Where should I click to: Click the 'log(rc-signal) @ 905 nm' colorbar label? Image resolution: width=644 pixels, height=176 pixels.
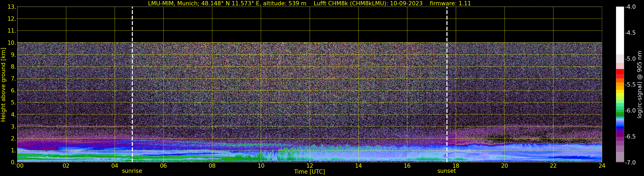pos(640,85)
